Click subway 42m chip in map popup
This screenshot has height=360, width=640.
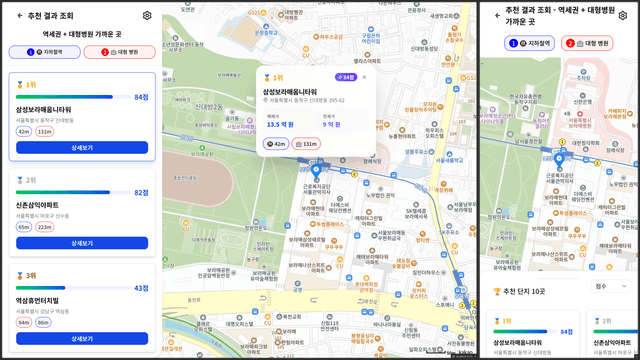pos(276,144)
